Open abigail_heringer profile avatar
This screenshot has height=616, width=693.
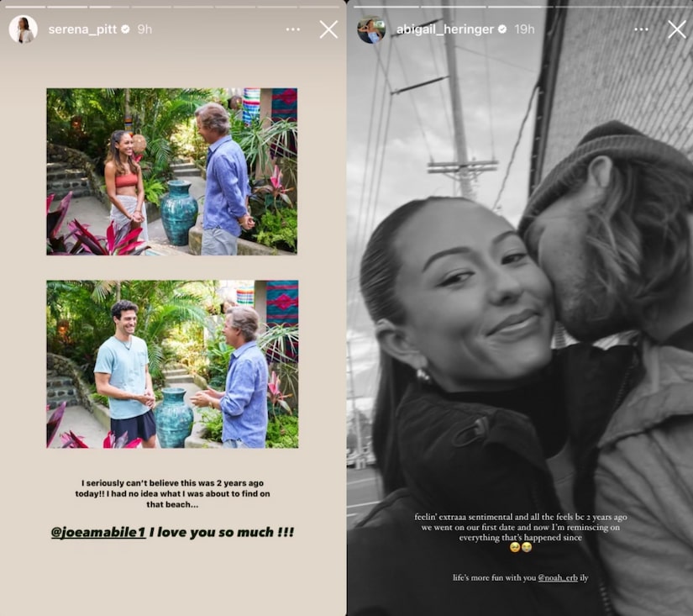371,29
